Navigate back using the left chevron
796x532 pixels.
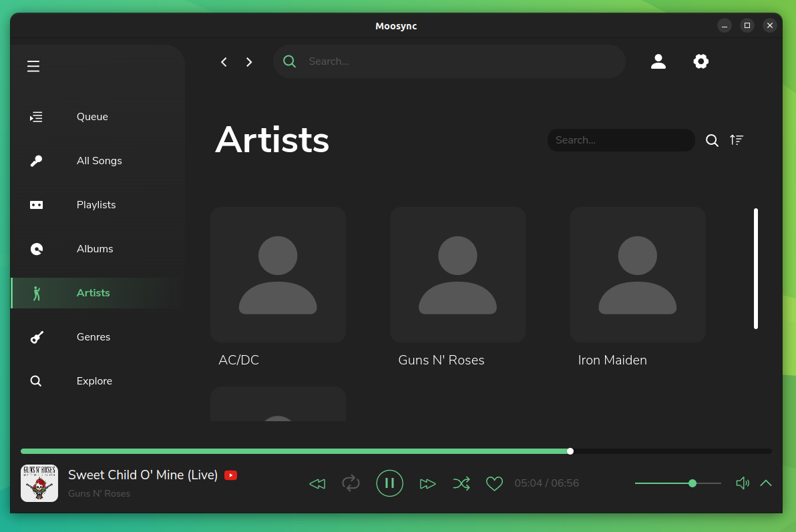(x=224, y=61)
